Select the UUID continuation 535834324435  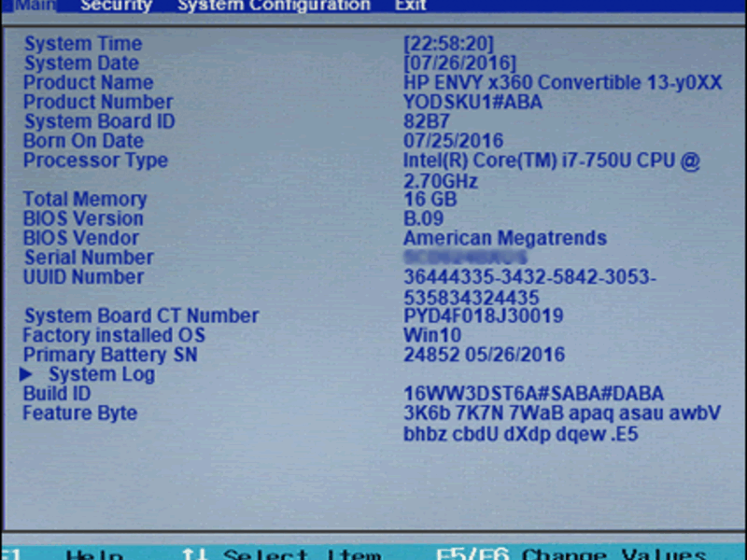click(x=472, y=298)
